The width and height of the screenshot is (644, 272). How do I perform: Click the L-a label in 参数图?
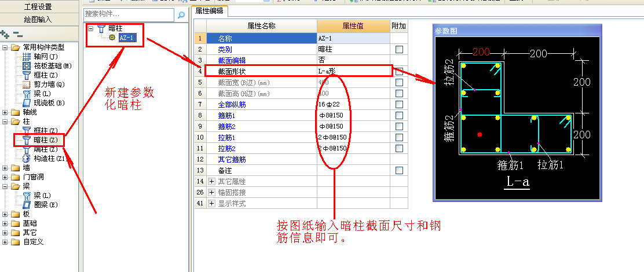click(517, 182)
